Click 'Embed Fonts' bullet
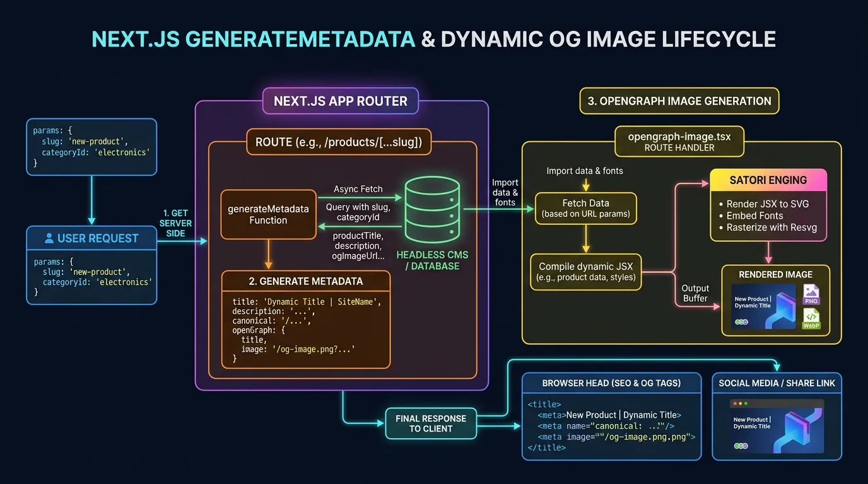 751,216
